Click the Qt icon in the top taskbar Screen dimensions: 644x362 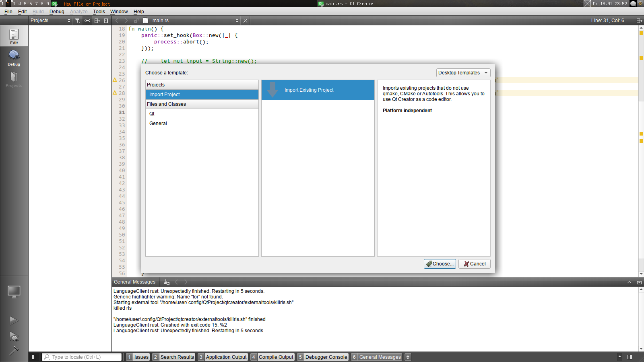pos(54,4)
